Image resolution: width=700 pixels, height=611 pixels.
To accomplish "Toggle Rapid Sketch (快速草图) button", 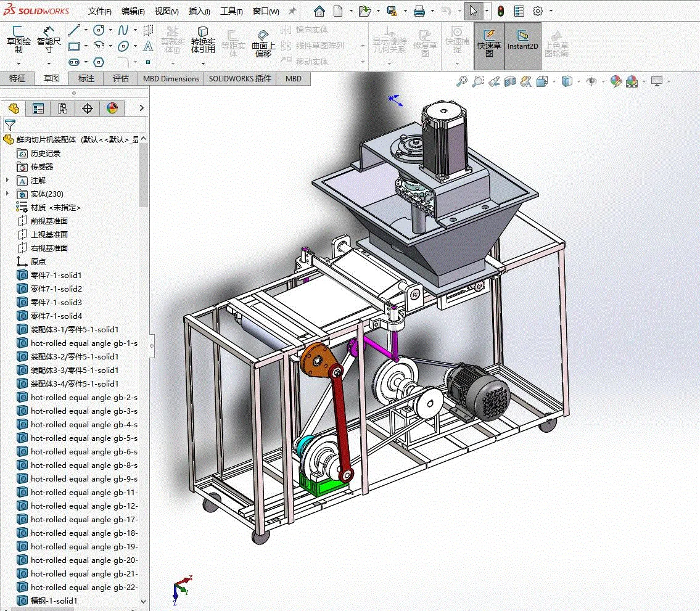I will (489, 46).
